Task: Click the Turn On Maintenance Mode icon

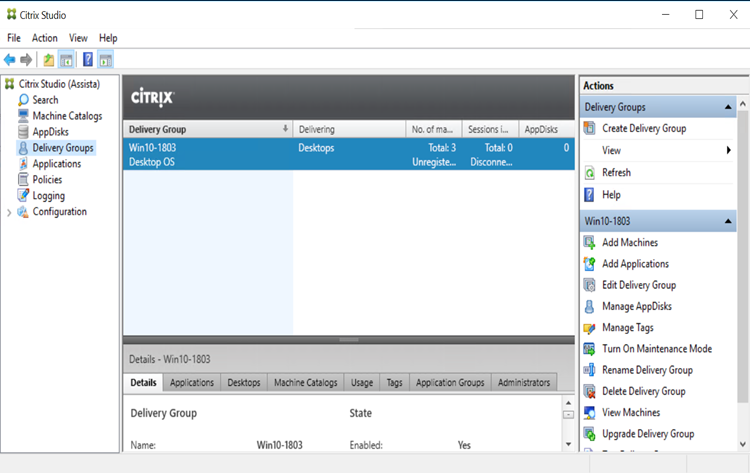Action: pos(589,349)
